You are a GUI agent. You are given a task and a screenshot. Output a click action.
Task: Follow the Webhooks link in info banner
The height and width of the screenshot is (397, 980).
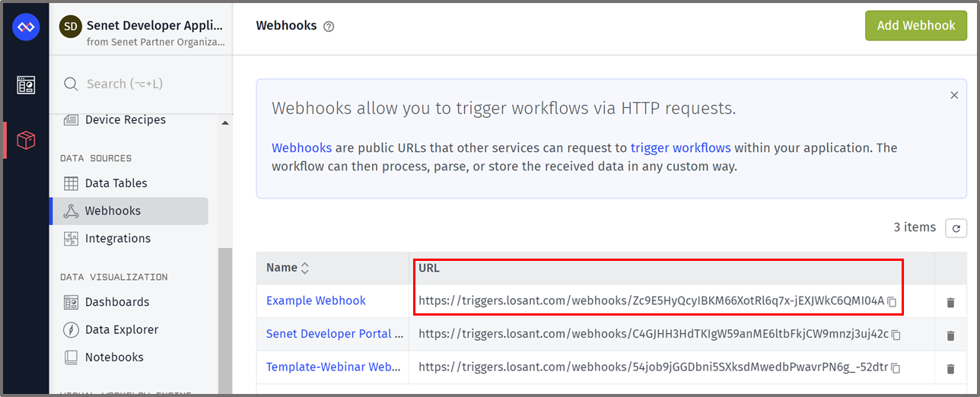[301, 148]
